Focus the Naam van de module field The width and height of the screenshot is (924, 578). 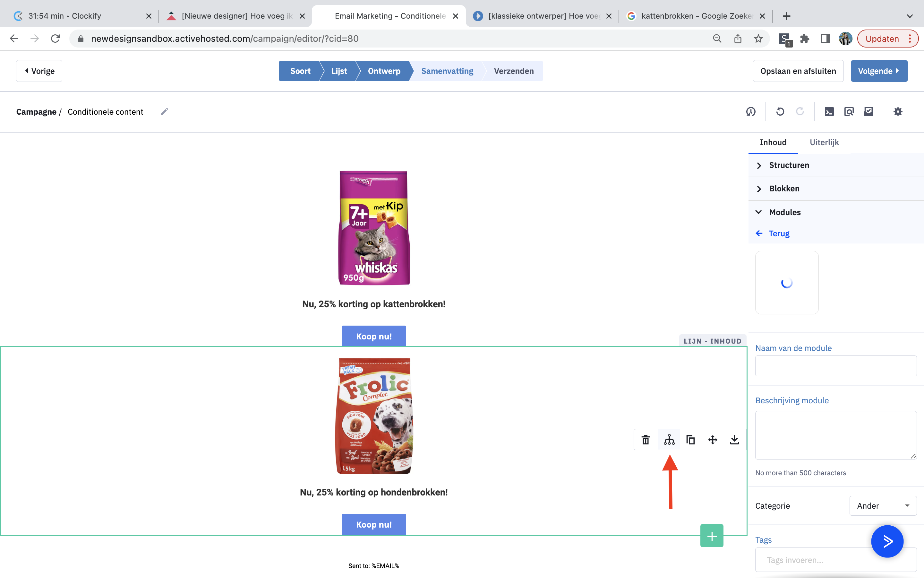pos(836,366)
